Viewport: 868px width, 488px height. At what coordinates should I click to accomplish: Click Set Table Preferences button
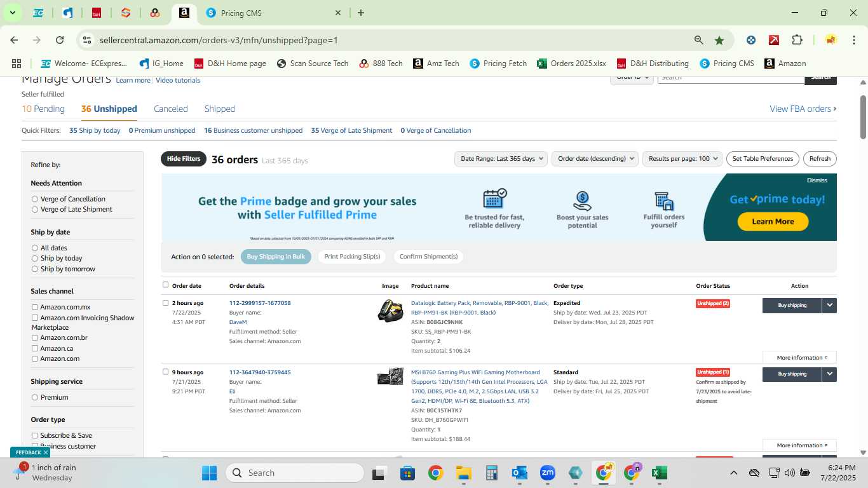[x=763, y=159]
